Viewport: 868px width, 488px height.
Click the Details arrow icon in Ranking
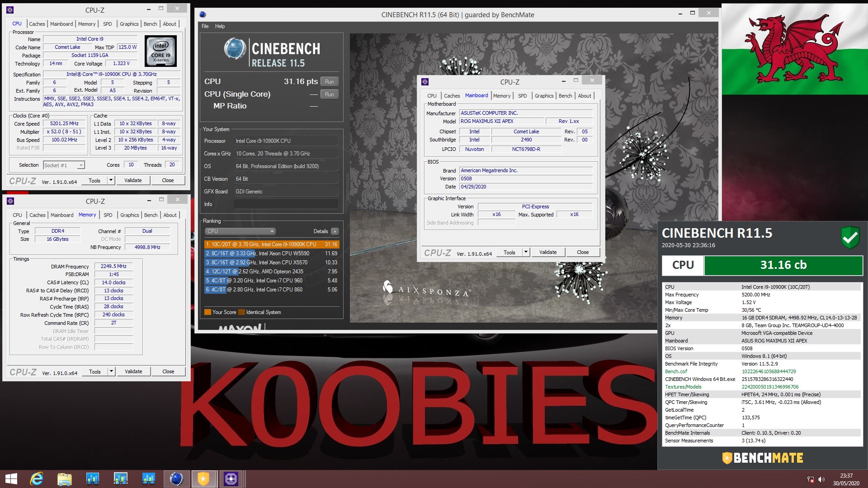(335, 231)
